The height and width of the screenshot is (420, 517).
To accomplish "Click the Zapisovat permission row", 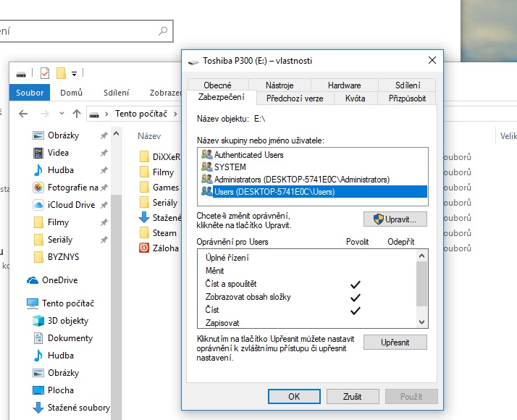I will (306, 323).
